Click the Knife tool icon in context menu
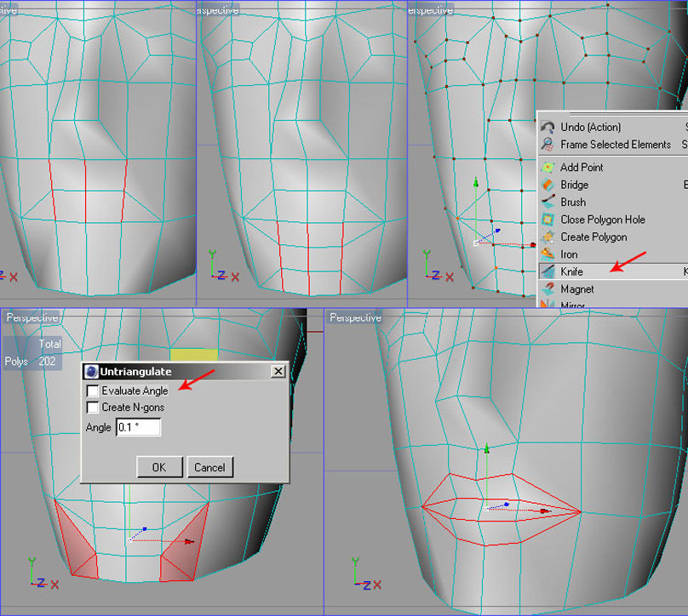 click(x=548, y=271)
